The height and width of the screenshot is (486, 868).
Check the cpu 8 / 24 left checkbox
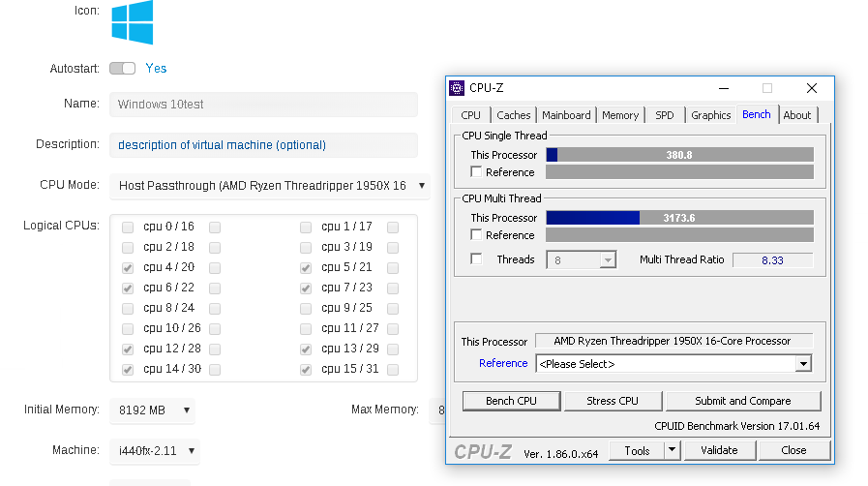tap(128, 308)
